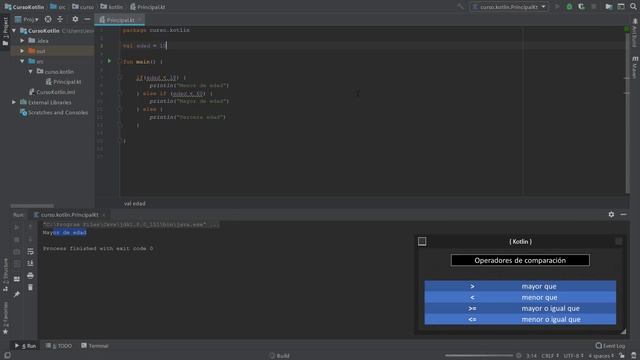This screenshot has width=640, height=360.
Task: Select CursoKotlin.iml file in project tree
Action: click(52, 92)
